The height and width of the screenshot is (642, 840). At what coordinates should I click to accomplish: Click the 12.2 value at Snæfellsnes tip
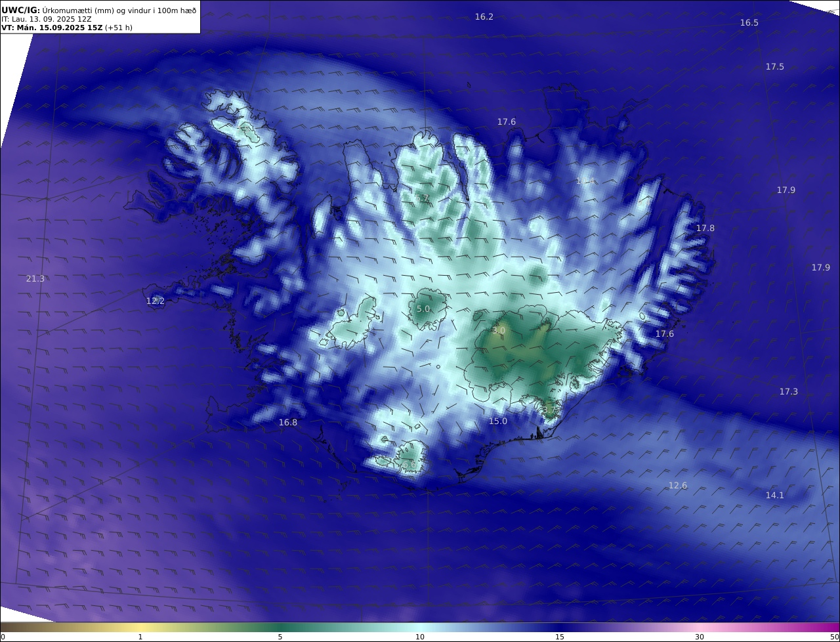[156, 301]
